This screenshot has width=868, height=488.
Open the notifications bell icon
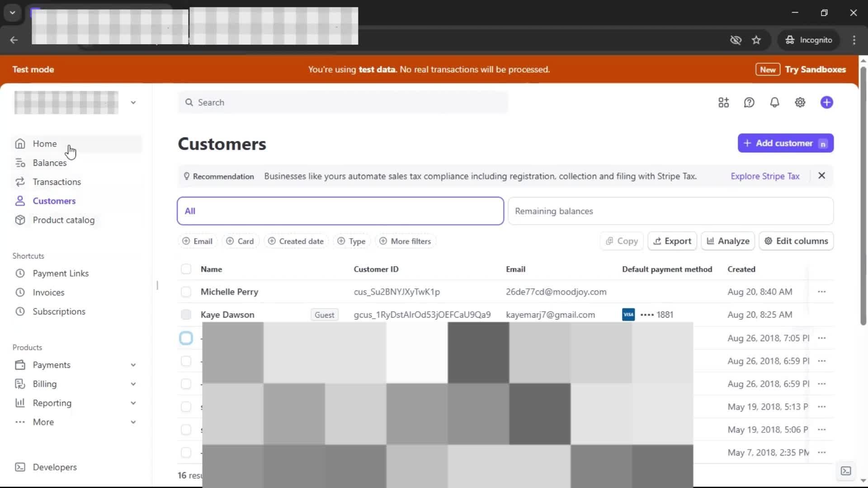click(774, 103)
